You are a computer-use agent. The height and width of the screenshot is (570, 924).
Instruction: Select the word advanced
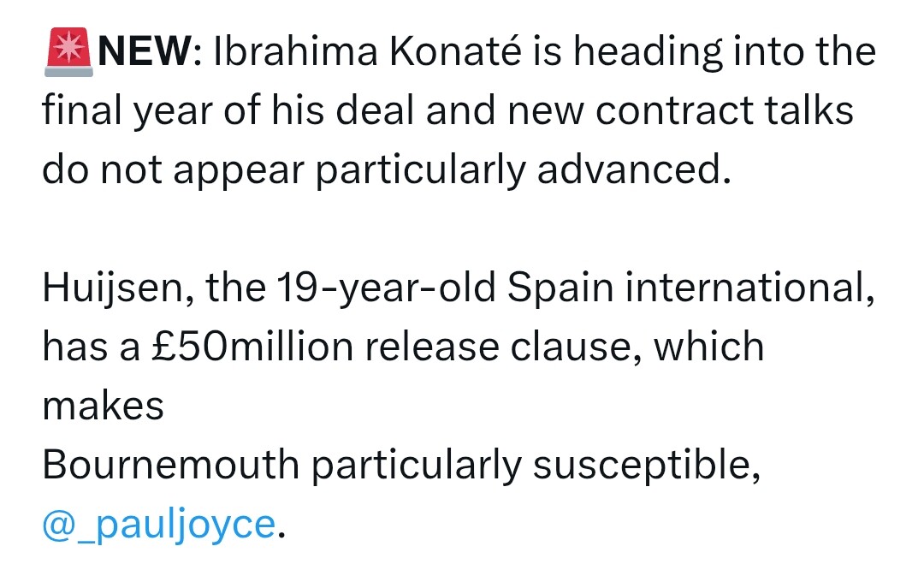(x=633, y=169)
